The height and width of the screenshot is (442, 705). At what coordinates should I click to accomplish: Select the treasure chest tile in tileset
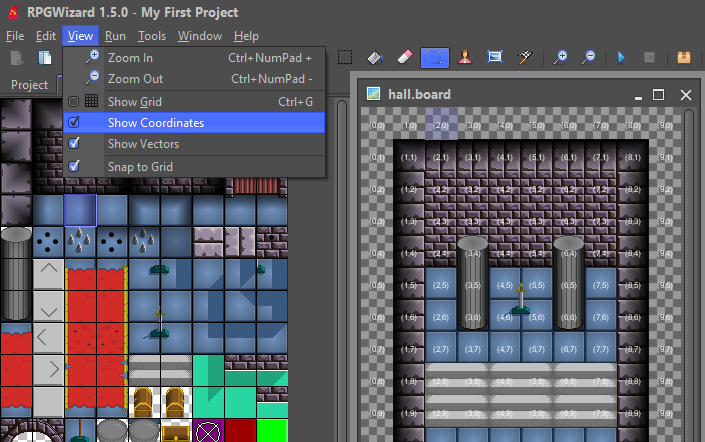(144, 402)
